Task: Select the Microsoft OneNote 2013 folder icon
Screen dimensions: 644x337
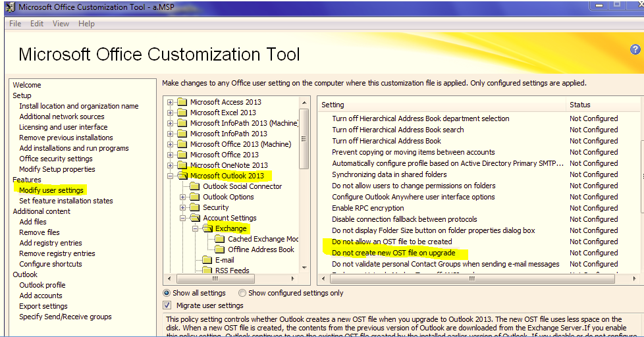Action: click(x=182, y=165)
